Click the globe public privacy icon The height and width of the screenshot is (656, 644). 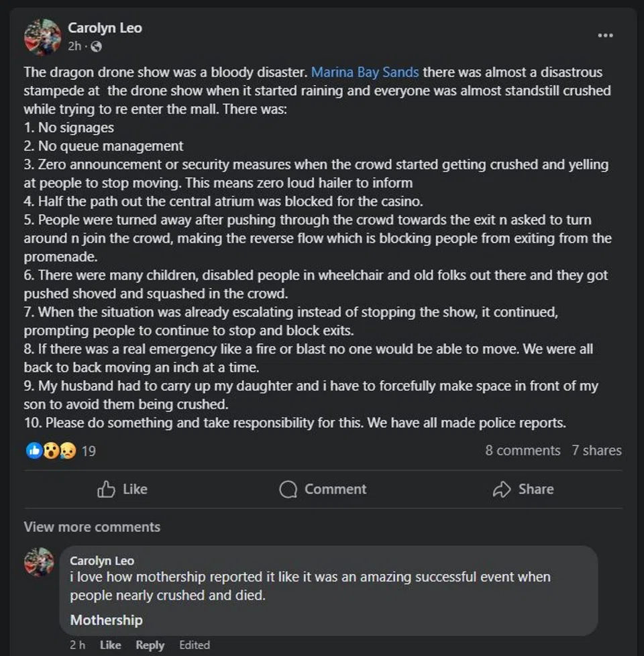[96, 46]
